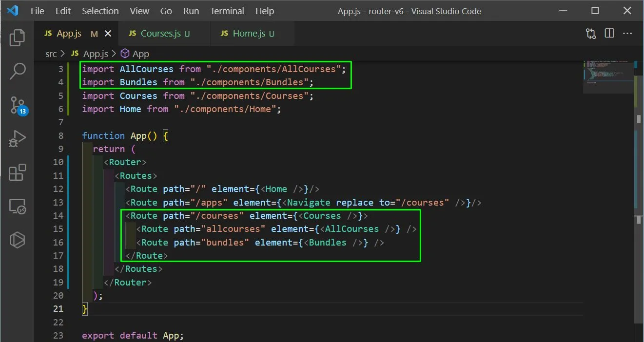This screenshot has width=644, height=342.
Task: Click the closing </Routes> tag
Action: 138,269
